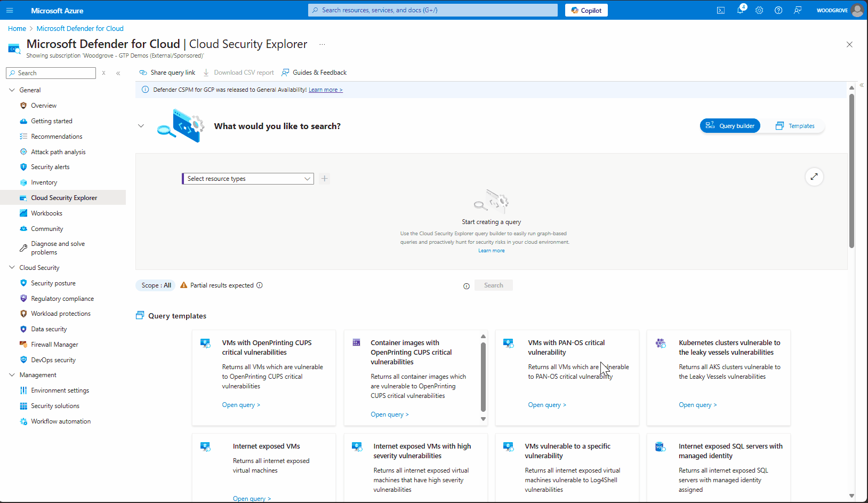The height and width of the screenshot is (503, 868).
Task: Open the notifications bell
Action: (x=740, y=10)
